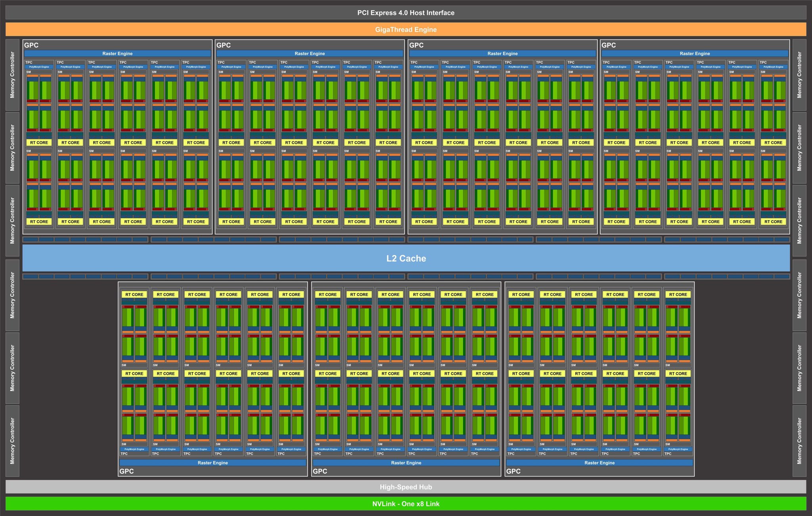Select the orange GigaThread Engine block
Viewport: 812px width, 516px height.
[406, 29]
